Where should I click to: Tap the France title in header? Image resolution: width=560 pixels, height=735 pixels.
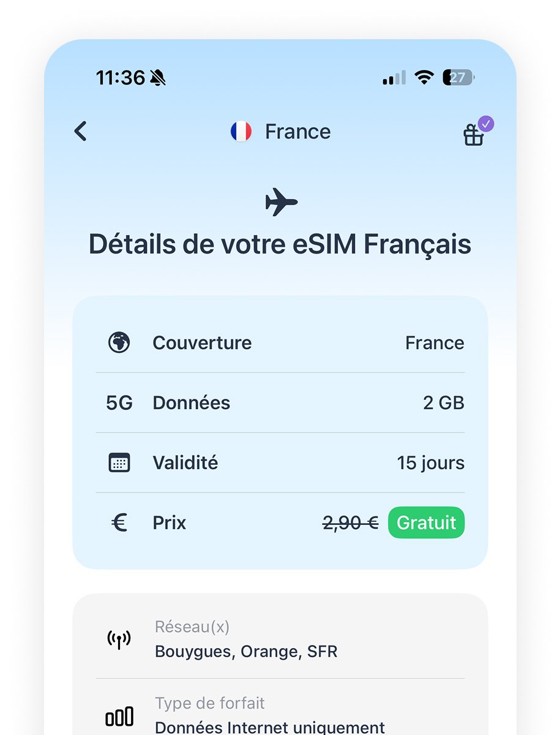[297, 132]
